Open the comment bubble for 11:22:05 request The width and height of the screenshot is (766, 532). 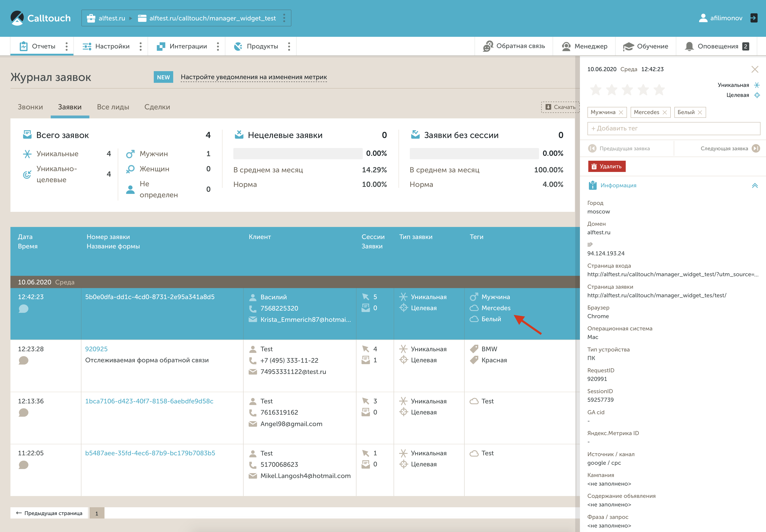coord(23,465)
